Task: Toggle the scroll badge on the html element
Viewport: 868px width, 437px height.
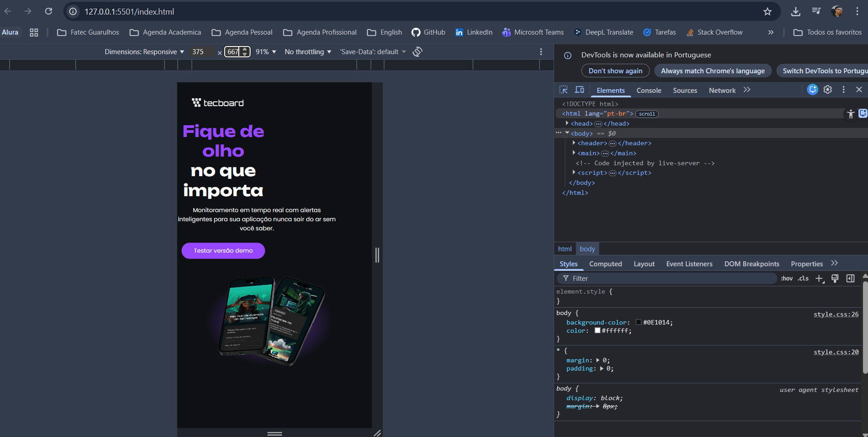Action: click(647, 114)
